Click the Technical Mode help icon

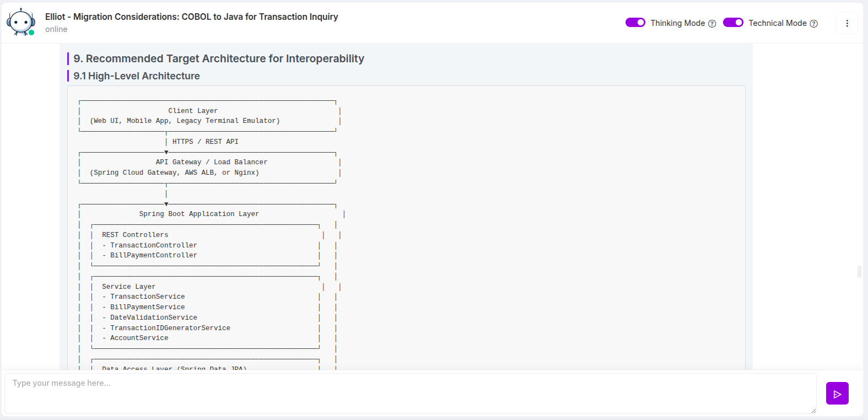(814, 24)
